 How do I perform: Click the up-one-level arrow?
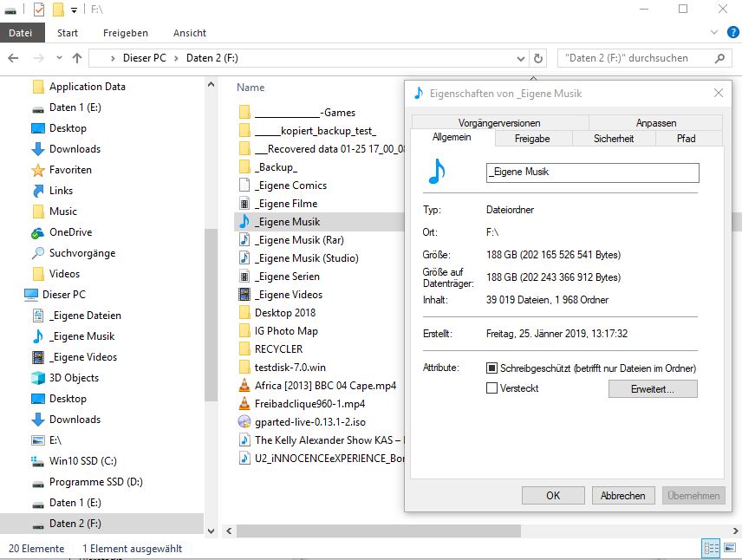76,58
